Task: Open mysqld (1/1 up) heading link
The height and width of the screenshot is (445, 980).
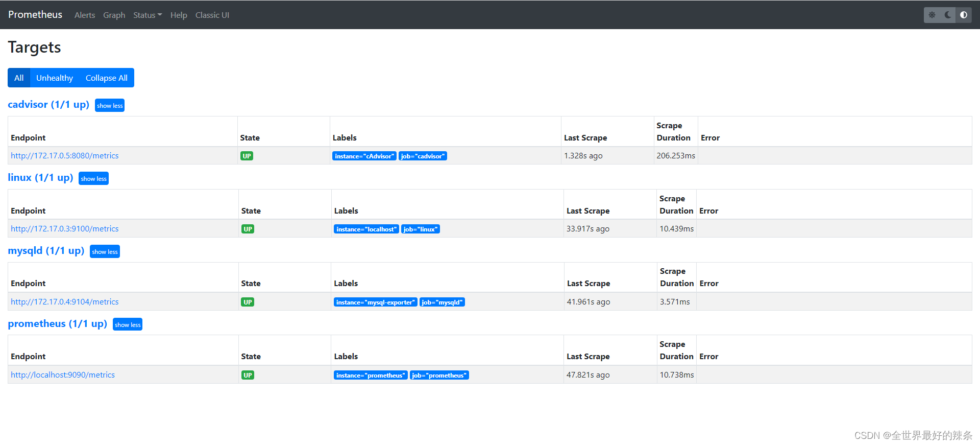Action: 46,250
